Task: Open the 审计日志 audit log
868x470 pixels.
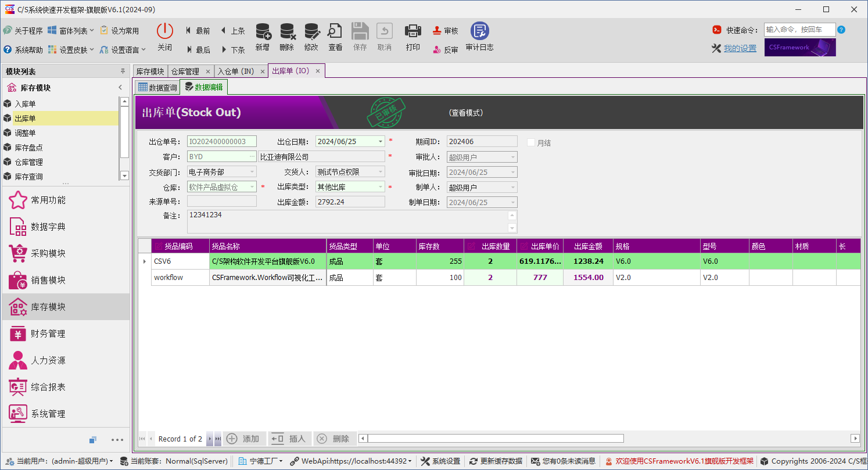Action: pos(480,37)
